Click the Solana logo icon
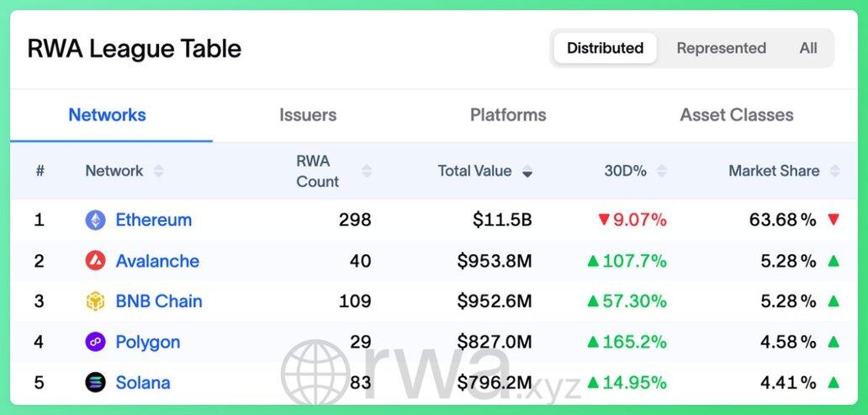868x415 pixels. coord(96,383)
